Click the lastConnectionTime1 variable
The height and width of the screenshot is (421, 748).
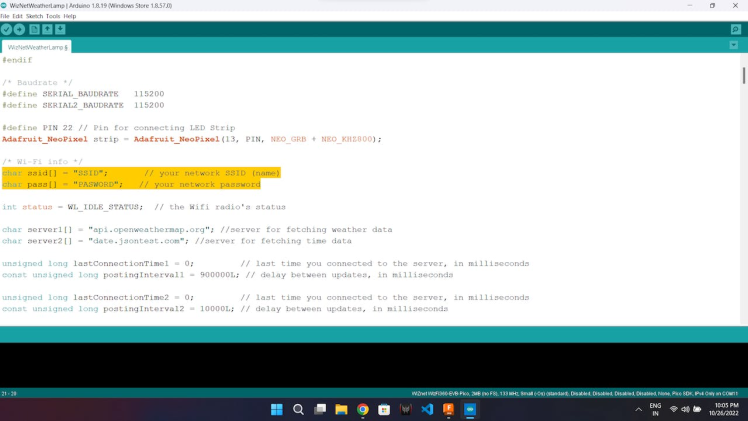click(x=121, y=264)
